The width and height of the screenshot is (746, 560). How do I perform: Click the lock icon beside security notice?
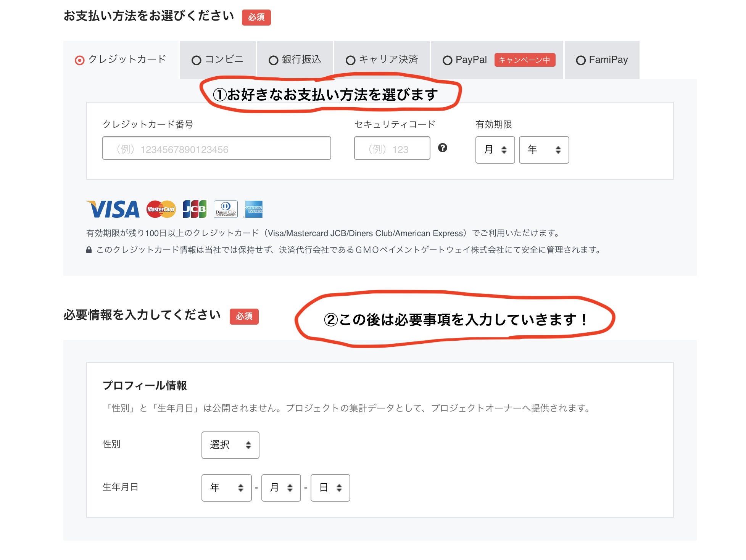pos(89,250)
